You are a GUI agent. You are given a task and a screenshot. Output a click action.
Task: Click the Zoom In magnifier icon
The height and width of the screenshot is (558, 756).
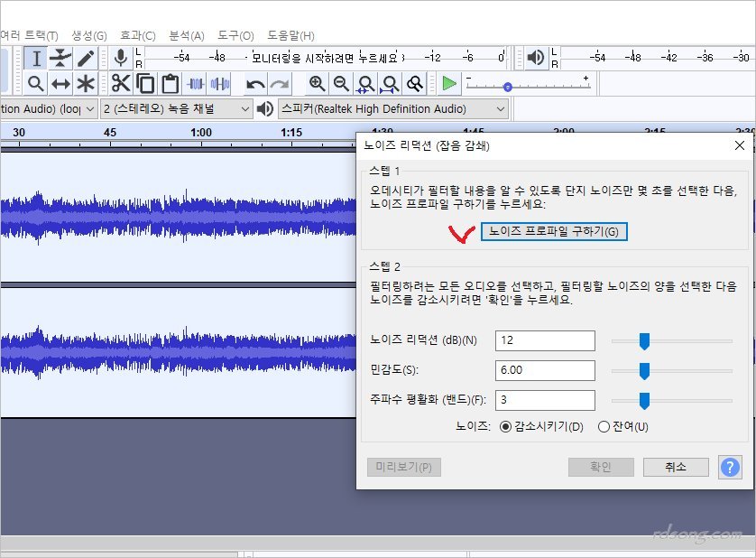click(x=317, y=84)
